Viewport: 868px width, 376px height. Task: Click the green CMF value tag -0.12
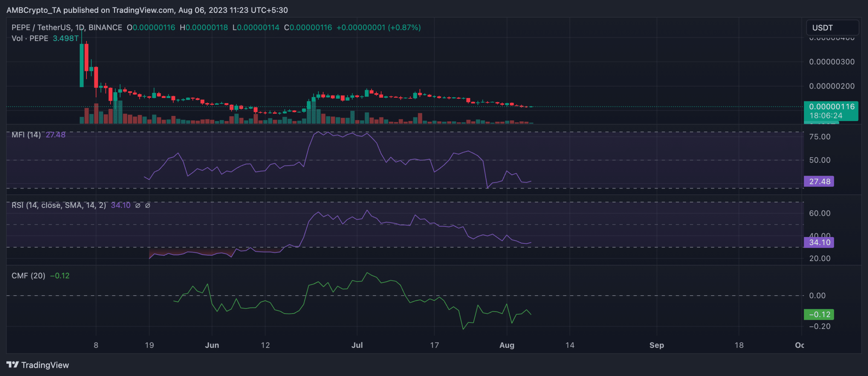tap(819, 315)
